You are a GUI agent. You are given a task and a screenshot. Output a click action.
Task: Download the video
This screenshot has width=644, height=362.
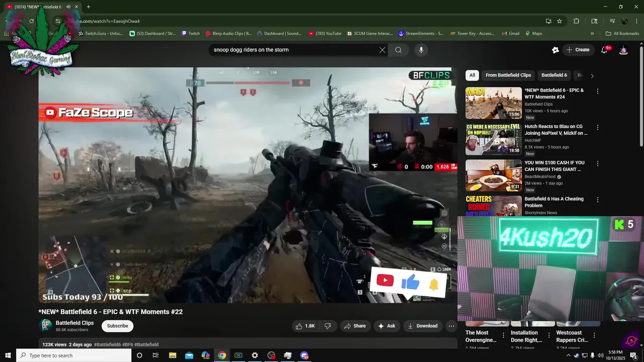click(x=423, y=326)
